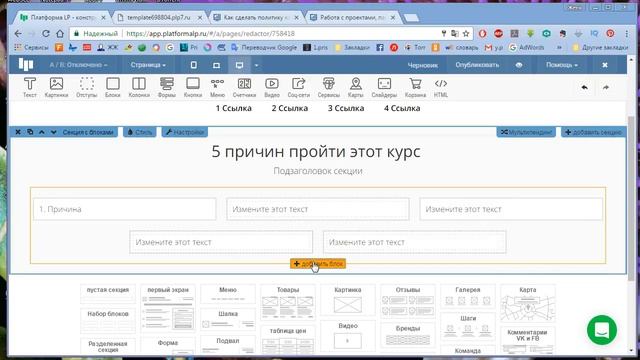The image size is (640, 360).
Task: Select the Меню tool in toolbar
Action: 217,87
